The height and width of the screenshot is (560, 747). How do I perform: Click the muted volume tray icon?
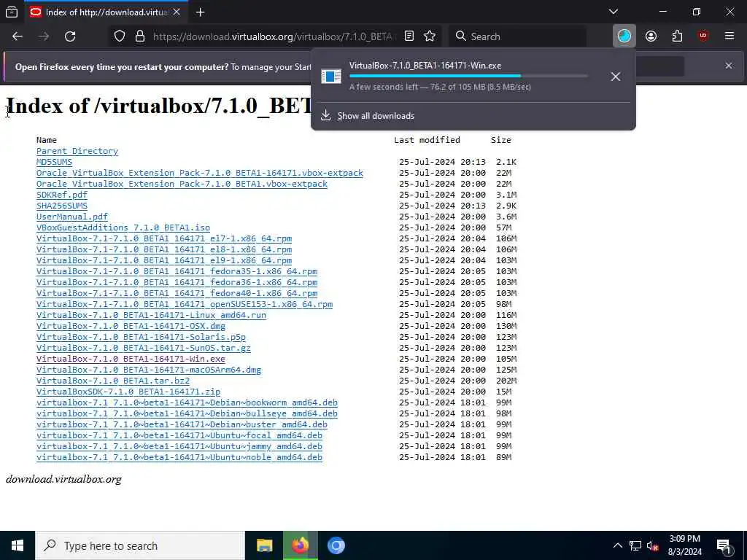coord(652,545)
